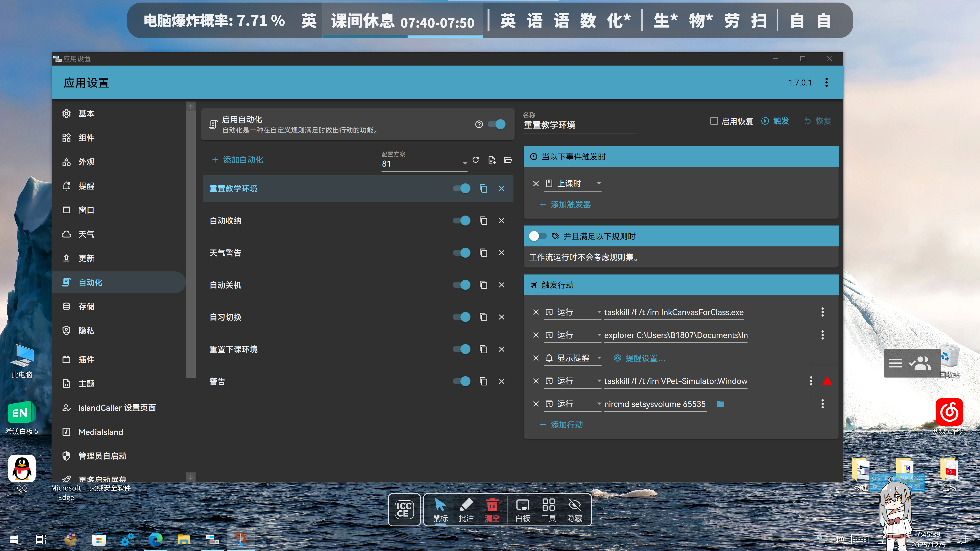Click the refresh profile icon
Screen dimensions: 980x551
(475, 160)
